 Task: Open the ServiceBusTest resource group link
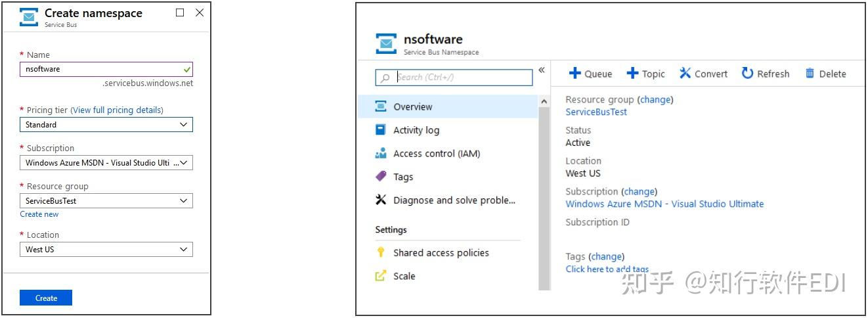[x=596, y=112]
